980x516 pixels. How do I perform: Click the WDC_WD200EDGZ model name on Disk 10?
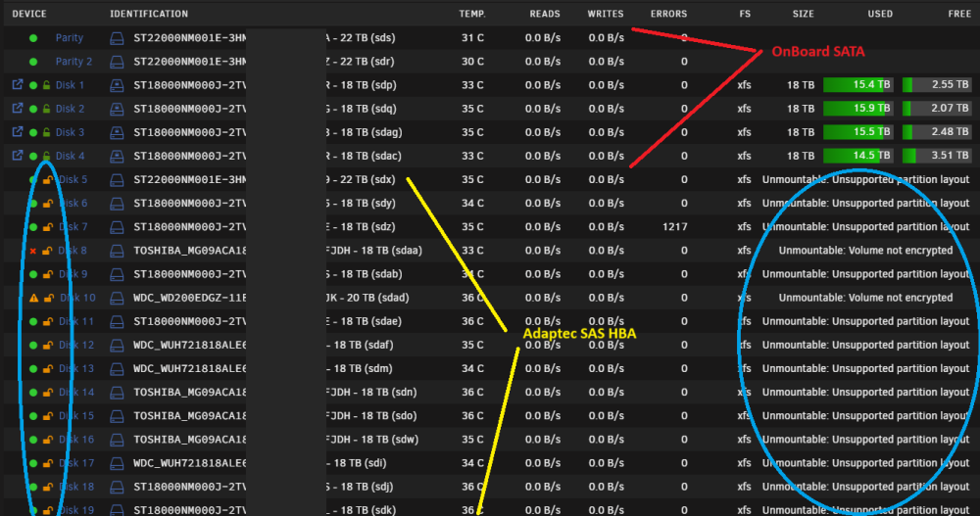(x=189, y=298)
